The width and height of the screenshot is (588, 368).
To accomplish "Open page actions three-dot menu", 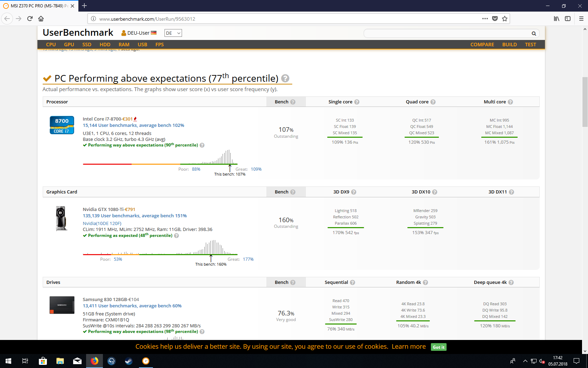I will [485, 19].
